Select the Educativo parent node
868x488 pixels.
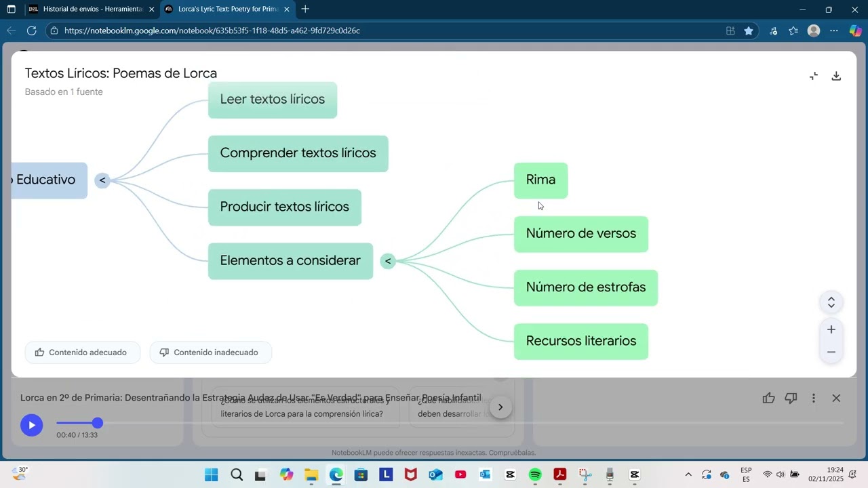[50, 180]
